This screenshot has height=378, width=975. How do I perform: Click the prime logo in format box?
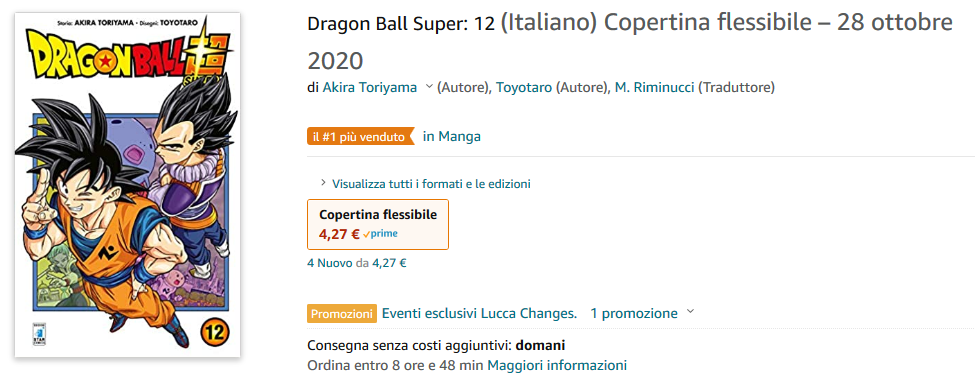[381, 234]
